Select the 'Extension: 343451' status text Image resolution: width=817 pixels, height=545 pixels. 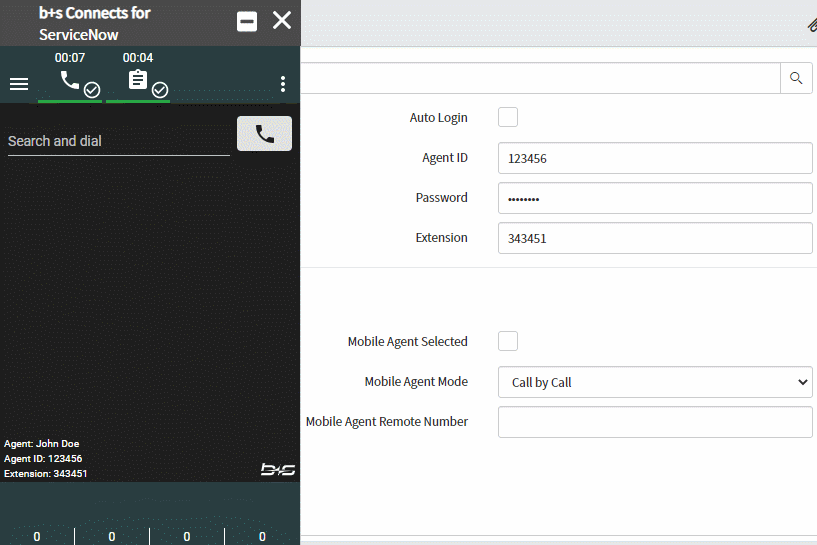(x=46, y=474)
